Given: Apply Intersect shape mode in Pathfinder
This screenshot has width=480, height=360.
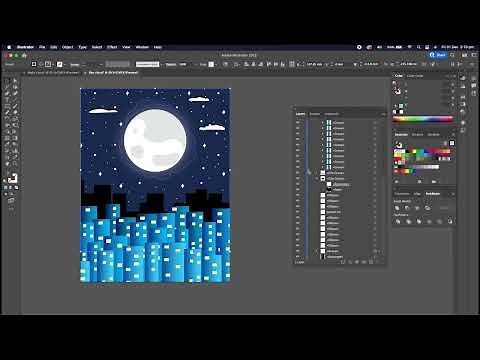Looking at the screenshot, I should [417, 208].
